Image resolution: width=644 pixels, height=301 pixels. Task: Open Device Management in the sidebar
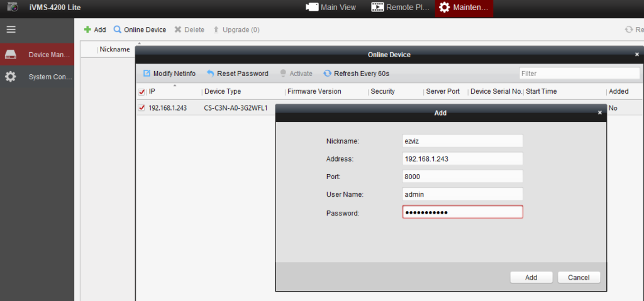37,55
